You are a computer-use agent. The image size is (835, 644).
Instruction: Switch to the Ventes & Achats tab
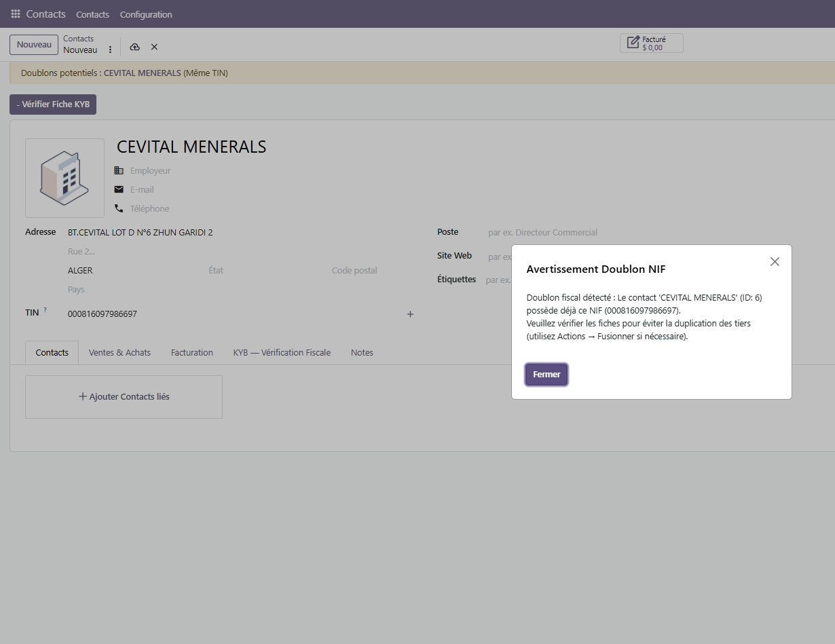119,352
